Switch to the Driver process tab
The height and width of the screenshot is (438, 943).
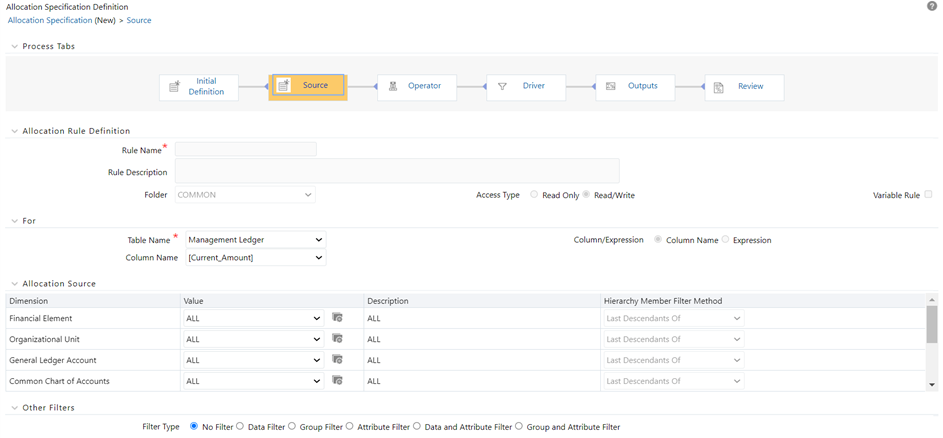tap(526, 87)
